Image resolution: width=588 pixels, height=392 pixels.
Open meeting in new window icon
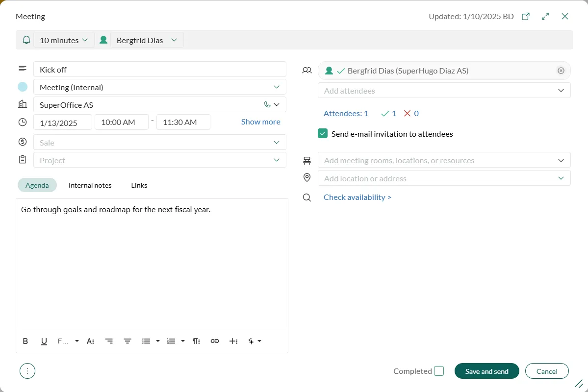[525, 16]
